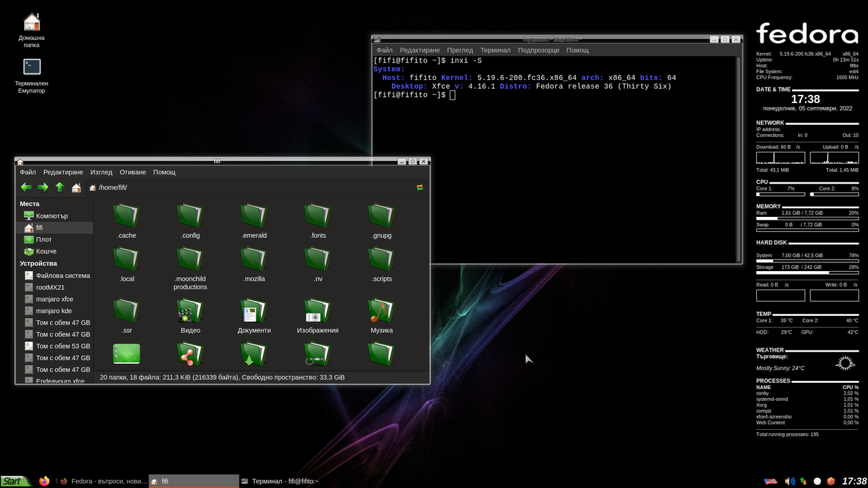The height and width of the screenshot is (488, 868).
Task: Select the Изображения folder icon
Action: 318,310
